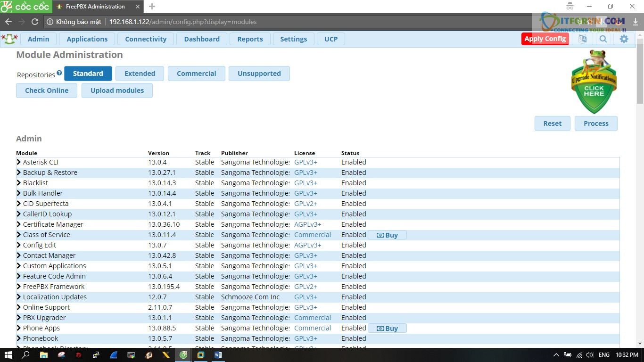Click the repositories help question mark icon
Viewport: 644px width, 362px height.
59,73
